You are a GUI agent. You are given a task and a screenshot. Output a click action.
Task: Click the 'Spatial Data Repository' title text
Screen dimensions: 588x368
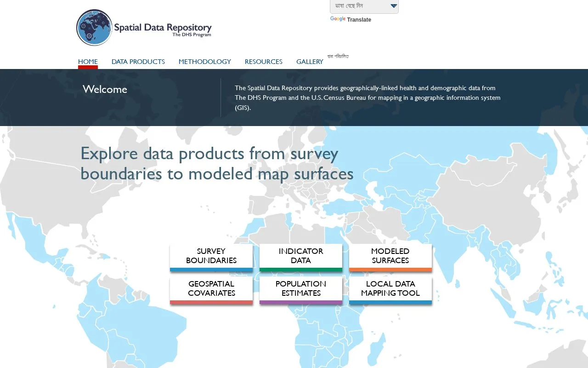(163, 27)
